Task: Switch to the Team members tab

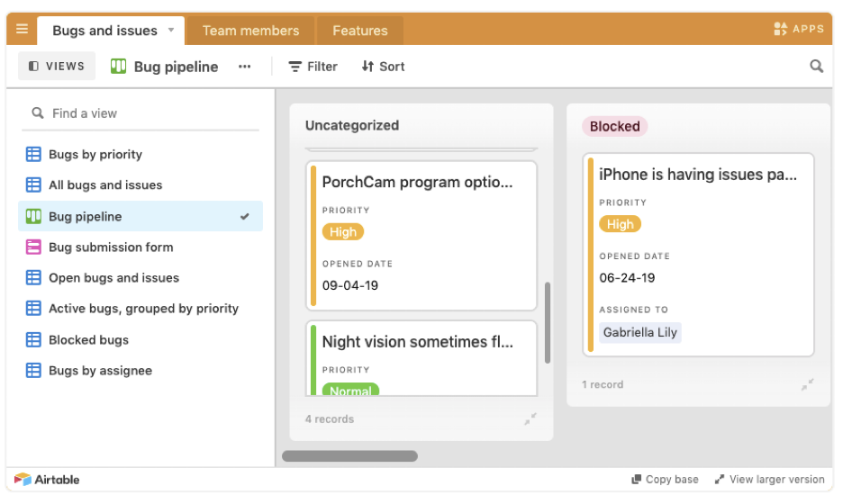Action: (250, 31)
